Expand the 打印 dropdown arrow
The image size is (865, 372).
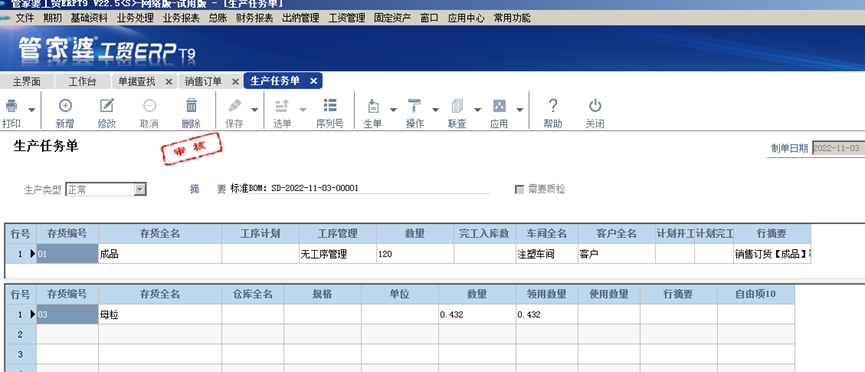pyautogui.click(x=32, y=109)
